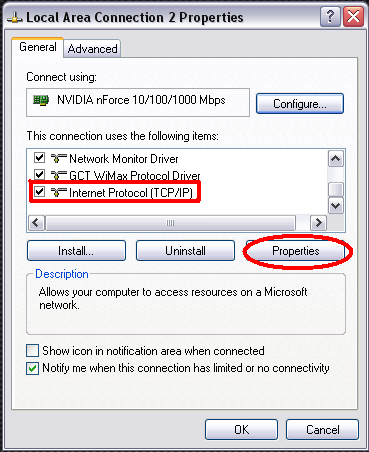Click the list's scroll down arrow

(336, 206)
